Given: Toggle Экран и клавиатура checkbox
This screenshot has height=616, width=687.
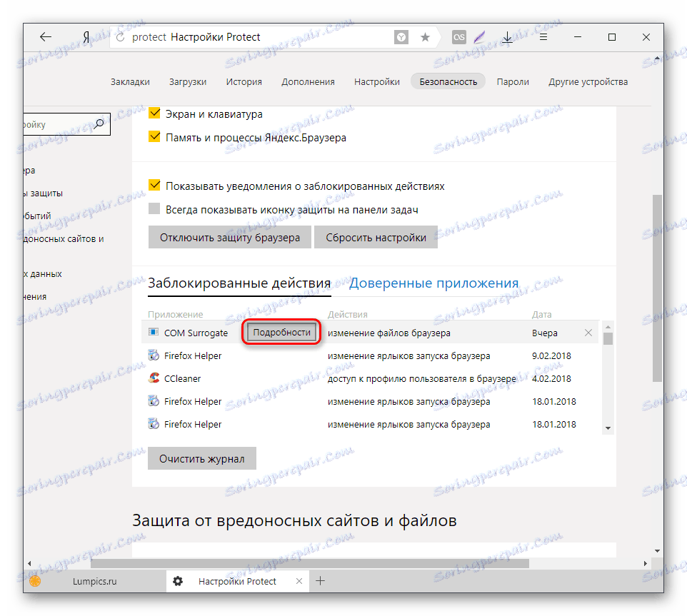Looking at the screenshot, I should coord(154,113).
